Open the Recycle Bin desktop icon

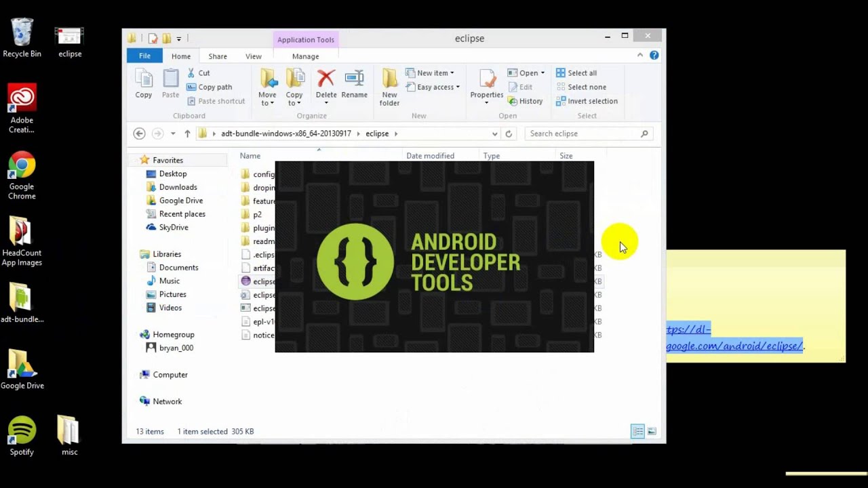(22, 37)
